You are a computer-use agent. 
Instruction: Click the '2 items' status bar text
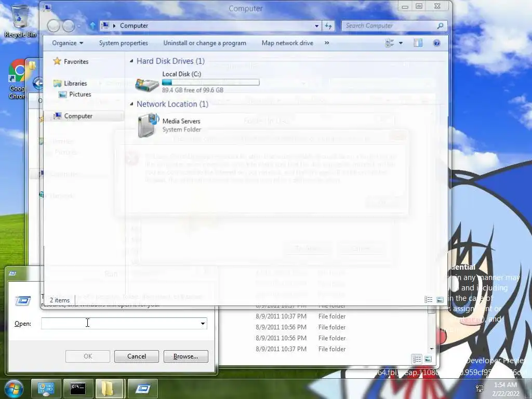click(60, 300)
